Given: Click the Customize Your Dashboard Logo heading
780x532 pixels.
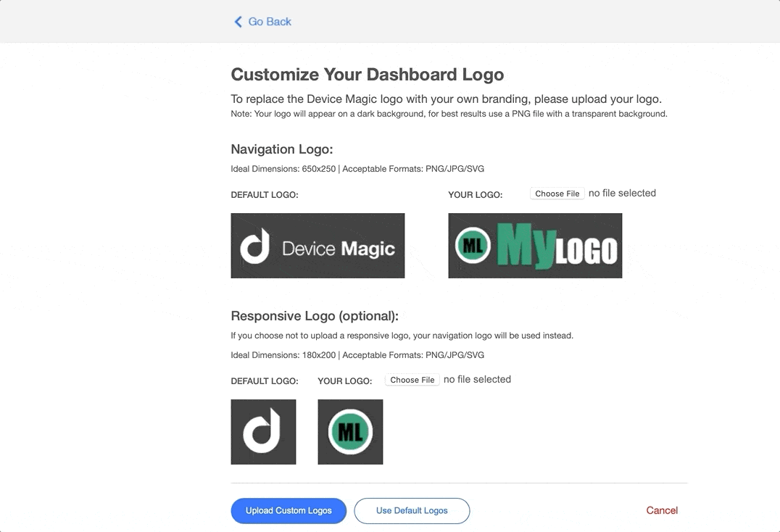Looking at the screenshot, I should pyautogui.click(x=367, y=75).
